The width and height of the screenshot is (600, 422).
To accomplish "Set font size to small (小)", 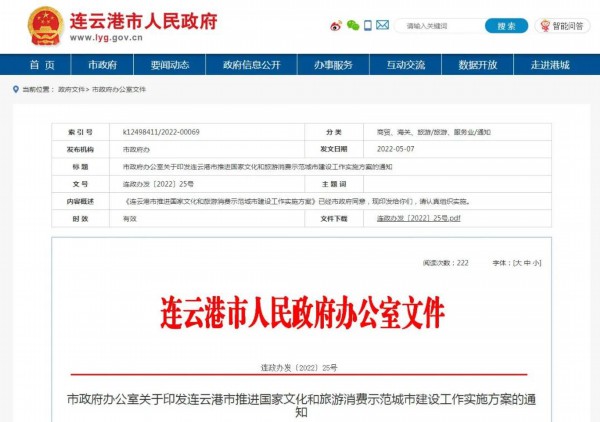I will click(536, 262).
